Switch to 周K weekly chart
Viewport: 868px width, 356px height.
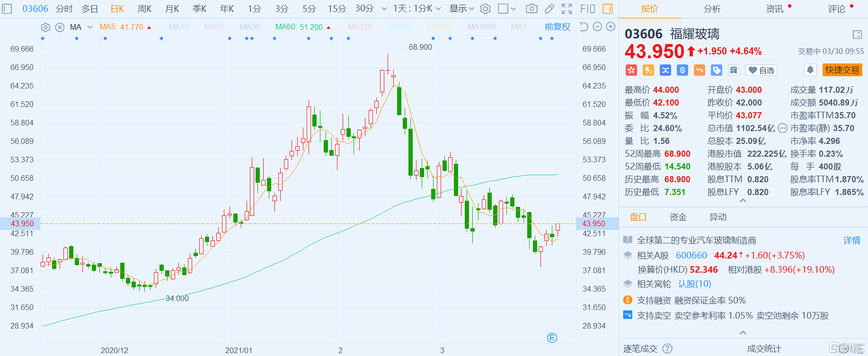tap(144, 9)
